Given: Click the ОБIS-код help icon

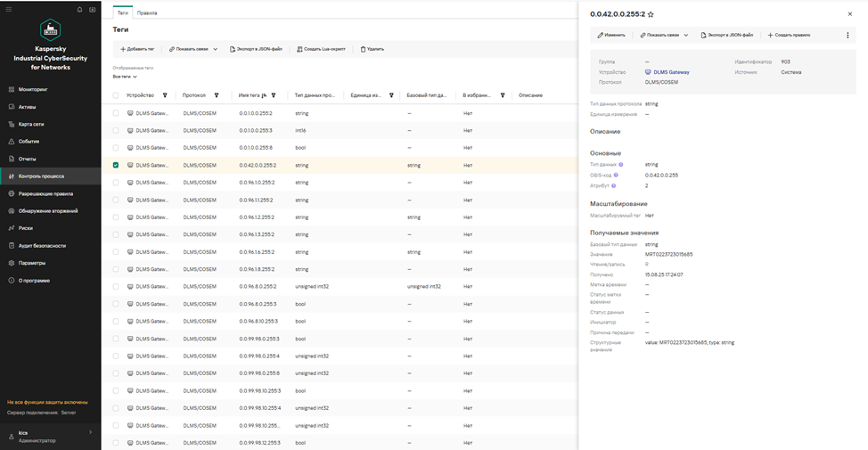Looking at the screenshot, I should pos(616,175).
